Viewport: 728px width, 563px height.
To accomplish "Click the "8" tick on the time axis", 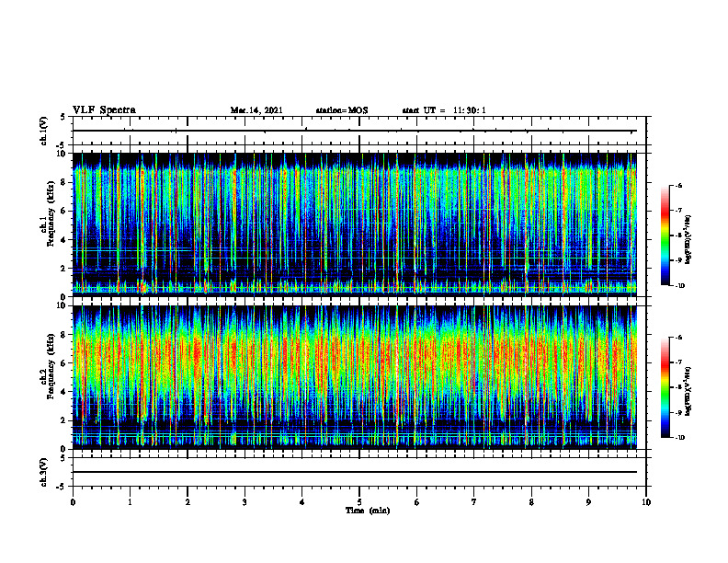I will [x=531, y=502].
